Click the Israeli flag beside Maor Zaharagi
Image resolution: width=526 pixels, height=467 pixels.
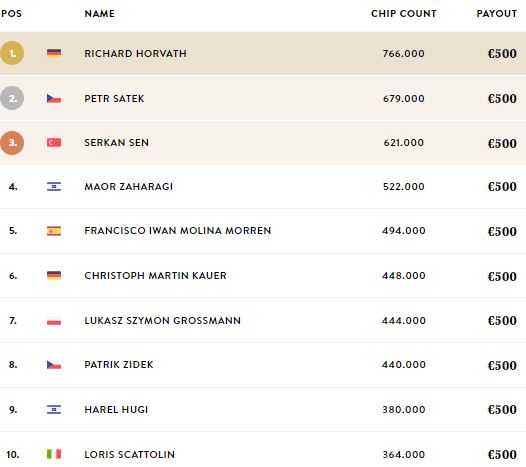[x=54, y=186]
